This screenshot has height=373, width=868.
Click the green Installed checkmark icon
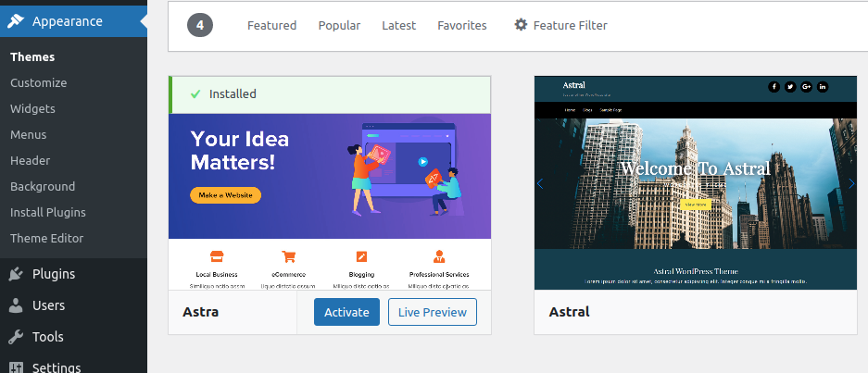pos(195,94)
